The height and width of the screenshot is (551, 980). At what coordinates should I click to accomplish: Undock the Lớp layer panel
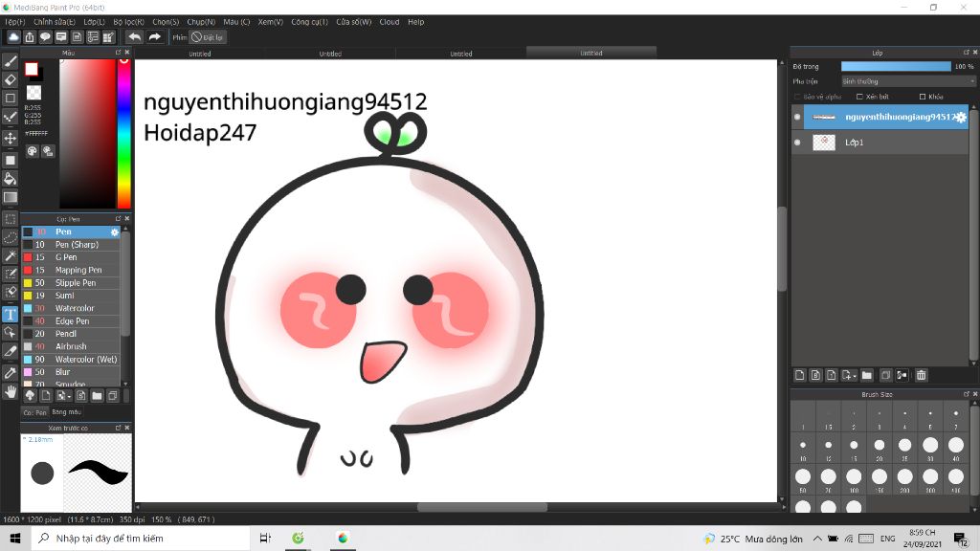point(967,53)
